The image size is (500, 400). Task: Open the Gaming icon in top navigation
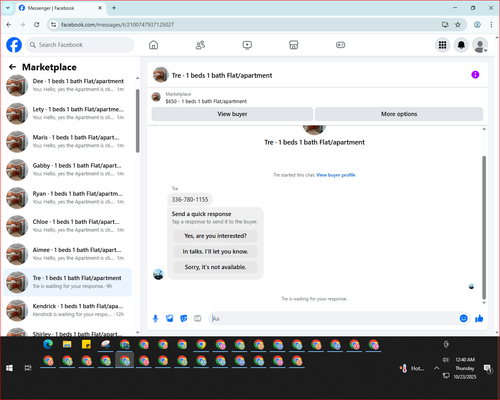[340, 45]
